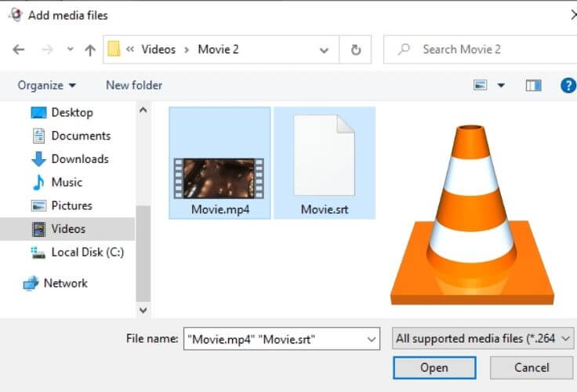Select the Movie.srt file icon

pos(324,156)
